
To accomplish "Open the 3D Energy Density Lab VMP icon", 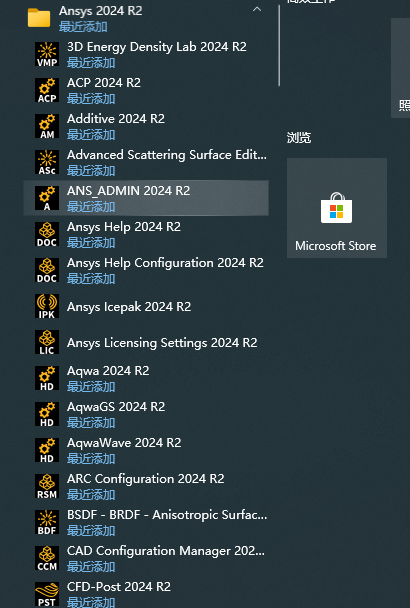I will [x=47, y=54].
